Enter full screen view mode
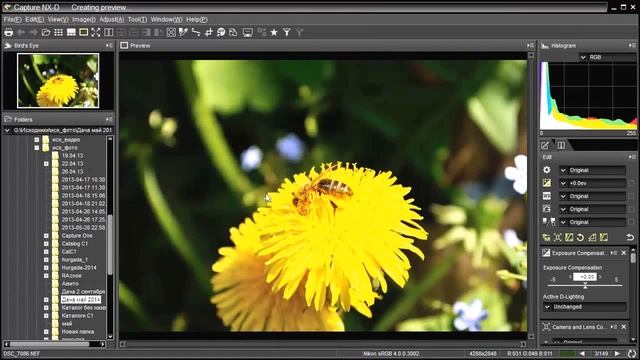Viewport: 640px width, 360px height. [x=96, y=32]
